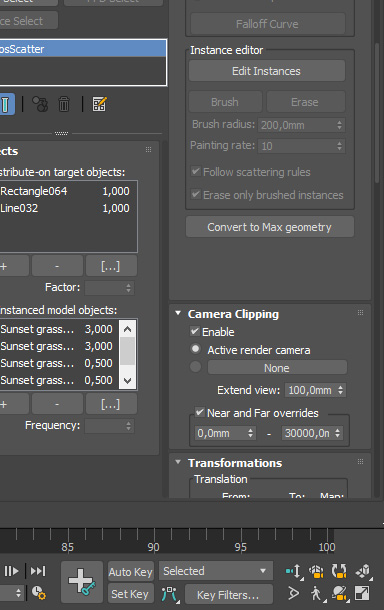This screenshot has height=610, width=384.
Task: Collapse the Camera Clipping rollout
Action: (178, 313)
